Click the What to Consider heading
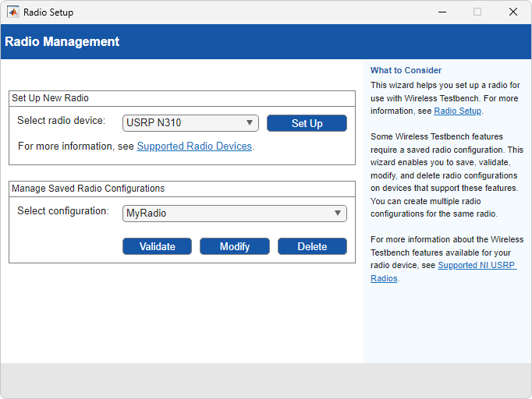Viewport: 532px width, 399px height. tap(406, 71)
